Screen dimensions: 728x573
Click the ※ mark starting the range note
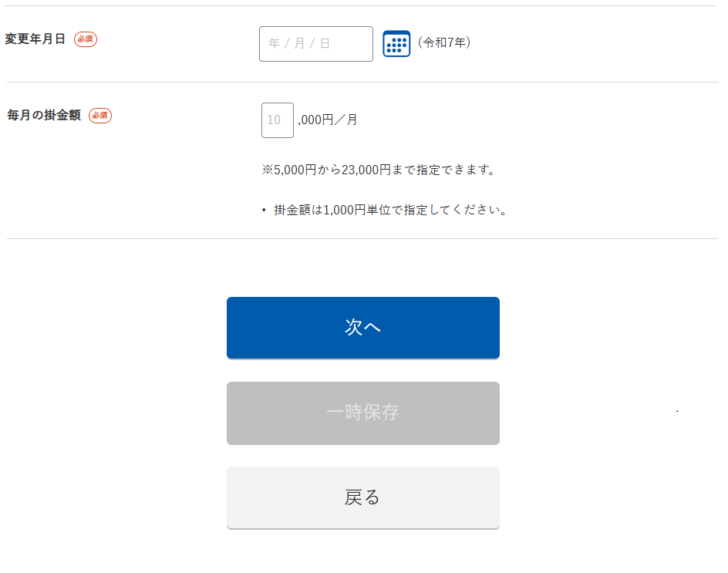click(x=267, y=170)
